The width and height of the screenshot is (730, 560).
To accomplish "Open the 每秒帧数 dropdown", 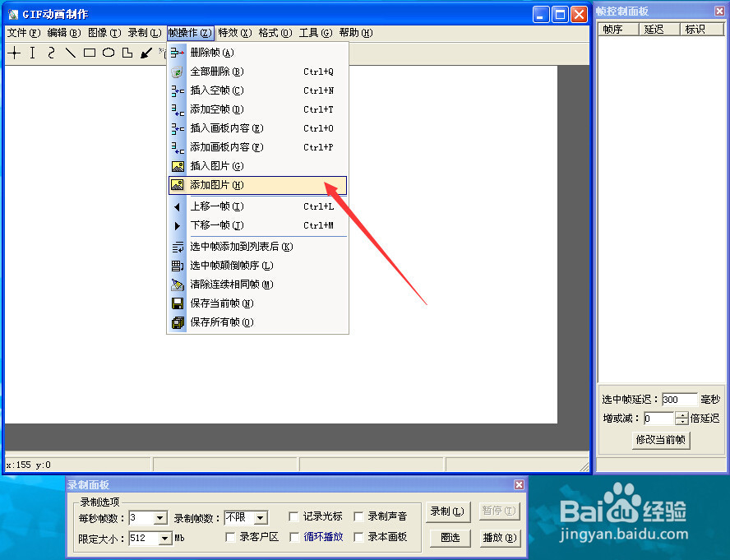I will pos(160,517).
